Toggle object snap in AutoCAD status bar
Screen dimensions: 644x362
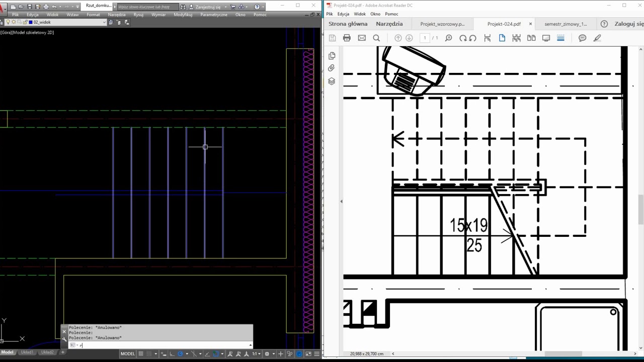(216, 354)
